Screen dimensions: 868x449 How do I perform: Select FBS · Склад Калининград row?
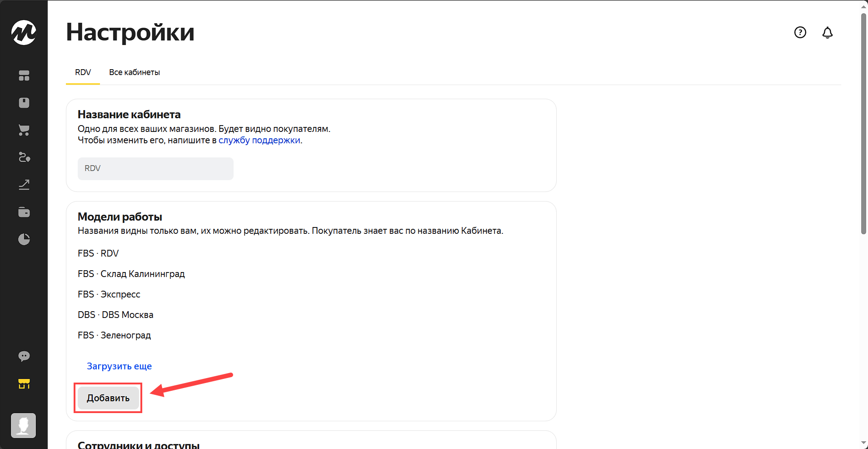click(x=131, y=274)
